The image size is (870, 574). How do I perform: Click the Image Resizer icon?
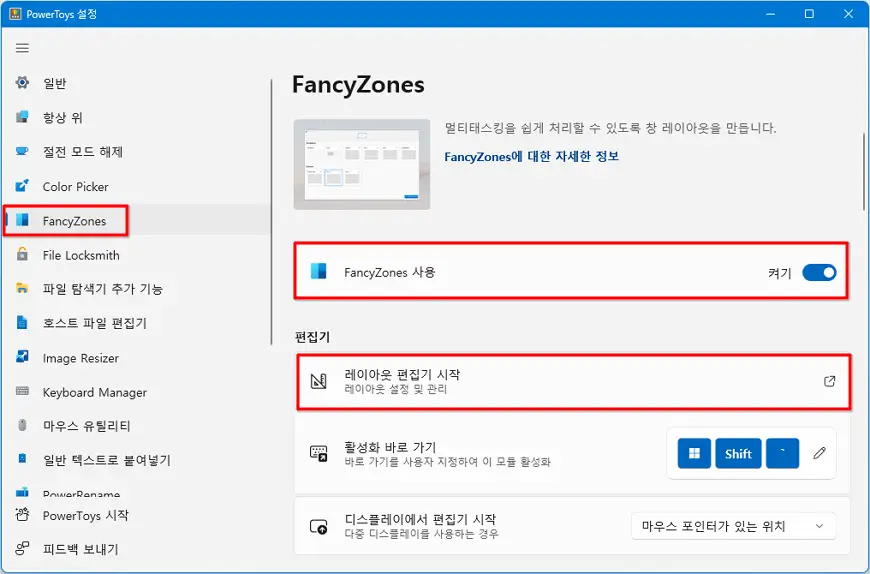tap(22, 358)
